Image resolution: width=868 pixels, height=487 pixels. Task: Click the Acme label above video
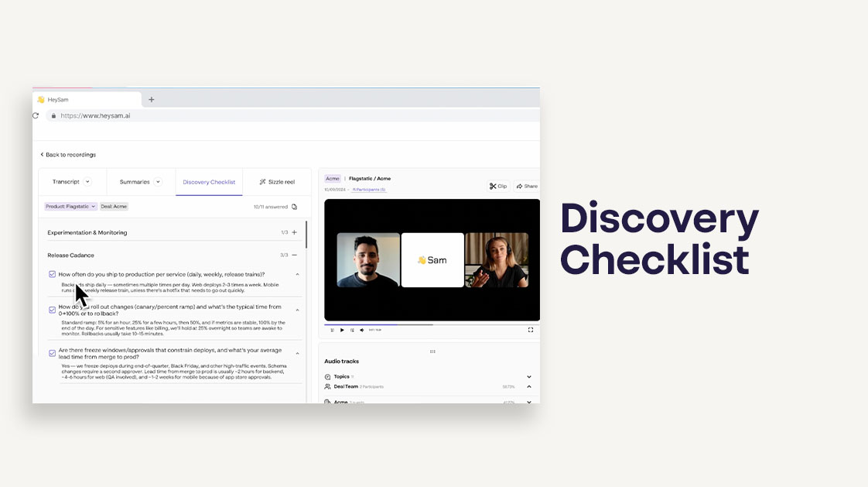click(x=333, y=178)
